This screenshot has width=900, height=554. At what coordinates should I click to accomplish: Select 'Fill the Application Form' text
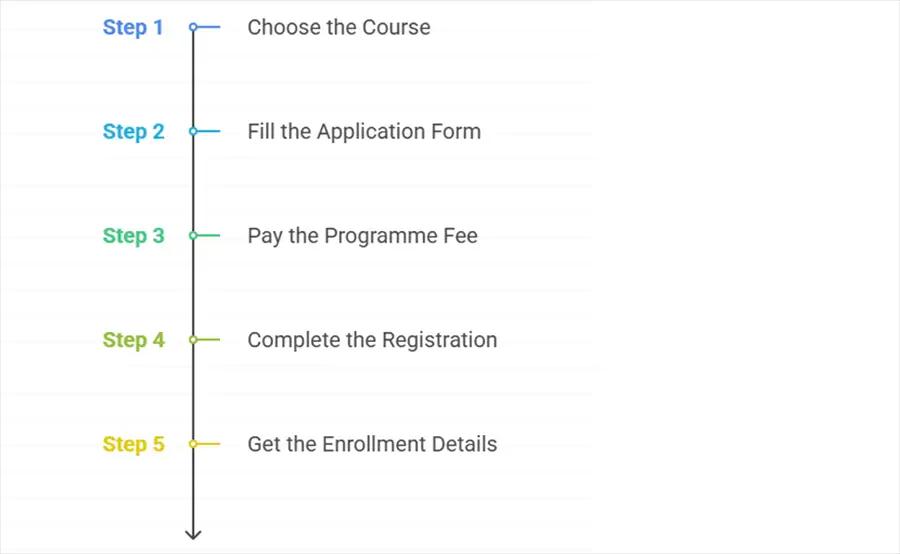(x=364, y=131)
